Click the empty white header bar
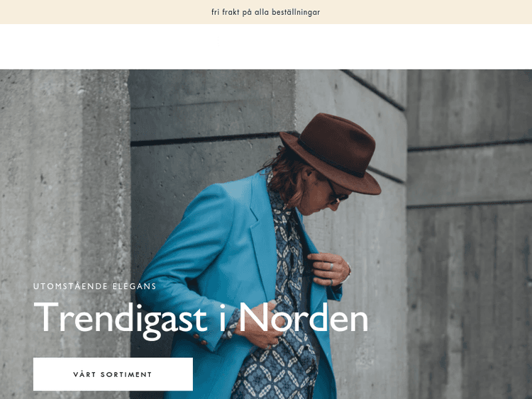532x399 pixels. [266, 47]
